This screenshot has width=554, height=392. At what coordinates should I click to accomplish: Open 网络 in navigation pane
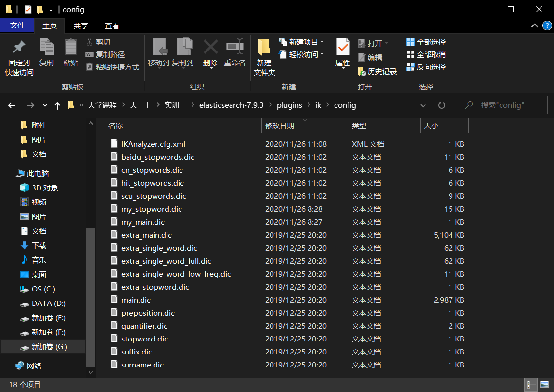(x=28, y=366)
